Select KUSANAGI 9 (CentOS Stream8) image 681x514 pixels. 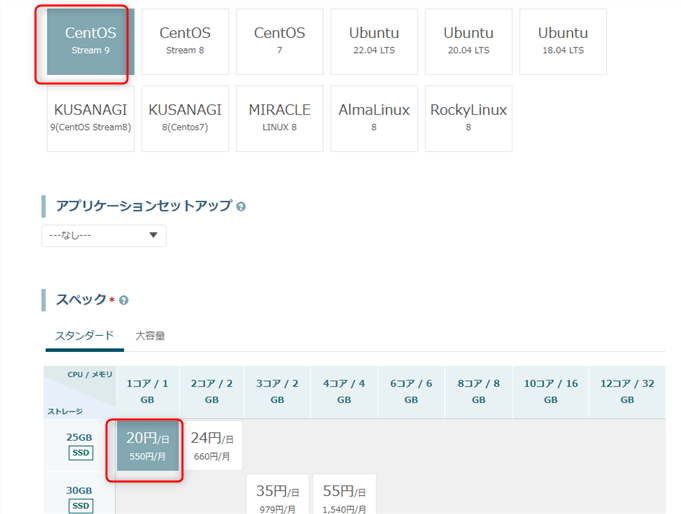click(x=90, y=119)
